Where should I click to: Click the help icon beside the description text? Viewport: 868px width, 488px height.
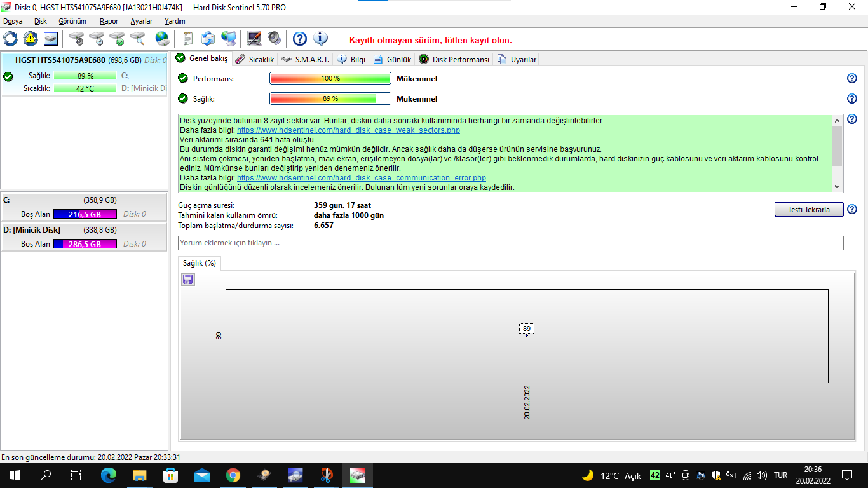(852, 119)
